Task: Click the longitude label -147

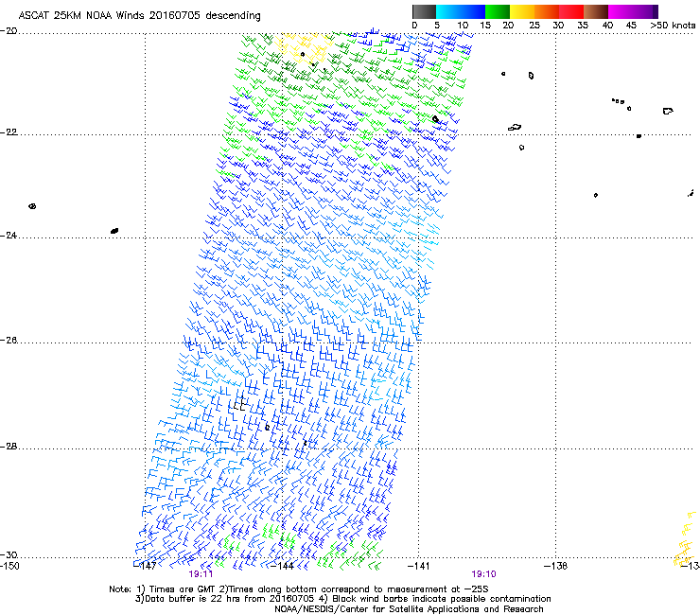Action: [x=147, y=566]
